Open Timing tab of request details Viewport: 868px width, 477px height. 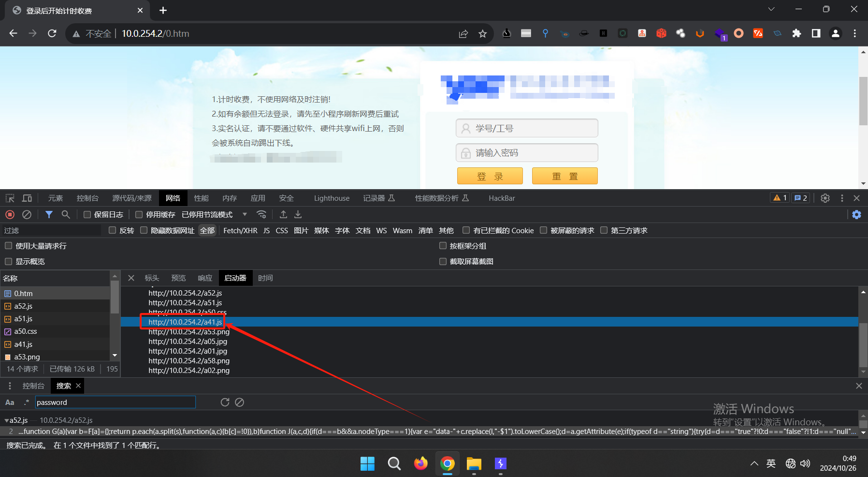coord(265,278)
